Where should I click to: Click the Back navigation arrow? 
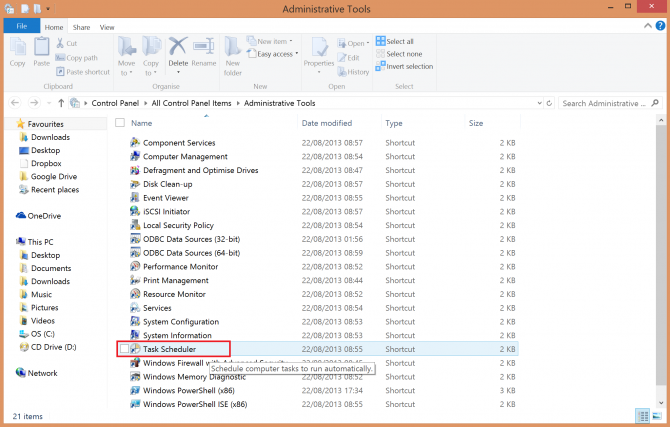pos(15,103)
